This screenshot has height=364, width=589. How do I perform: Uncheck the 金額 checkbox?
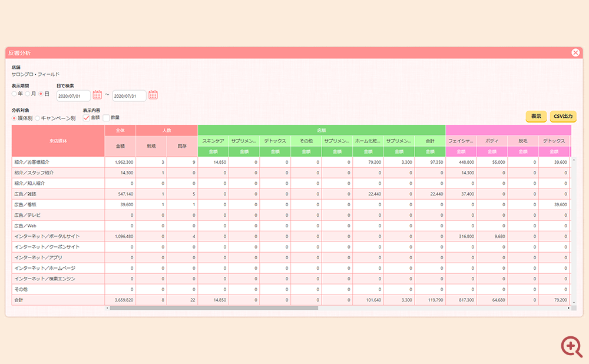click(x=86, y=118)
